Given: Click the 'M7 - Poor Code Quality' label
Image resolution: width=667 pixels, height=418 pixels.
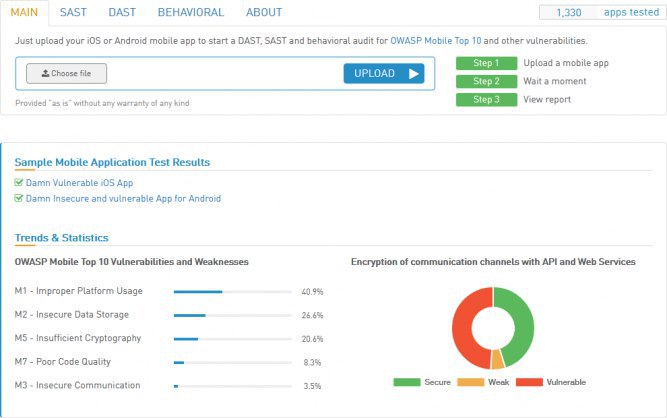Looking at the screenshot, I should (x=63, y=362).
